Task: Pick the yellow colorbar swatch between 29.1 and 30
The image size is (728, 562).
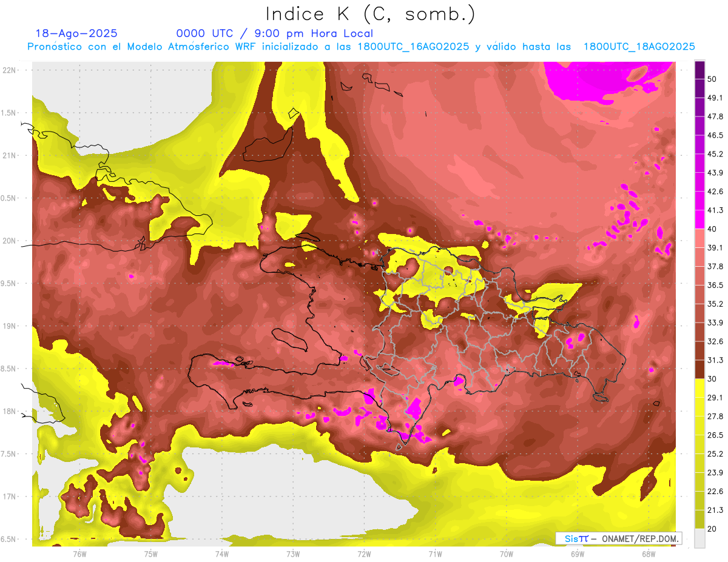Action: (699, 388)
